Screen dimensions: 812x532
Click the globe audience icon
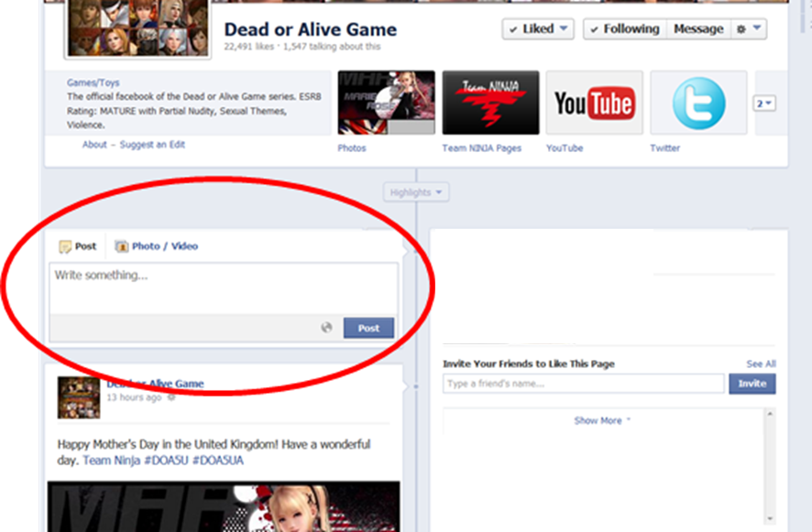326,328
